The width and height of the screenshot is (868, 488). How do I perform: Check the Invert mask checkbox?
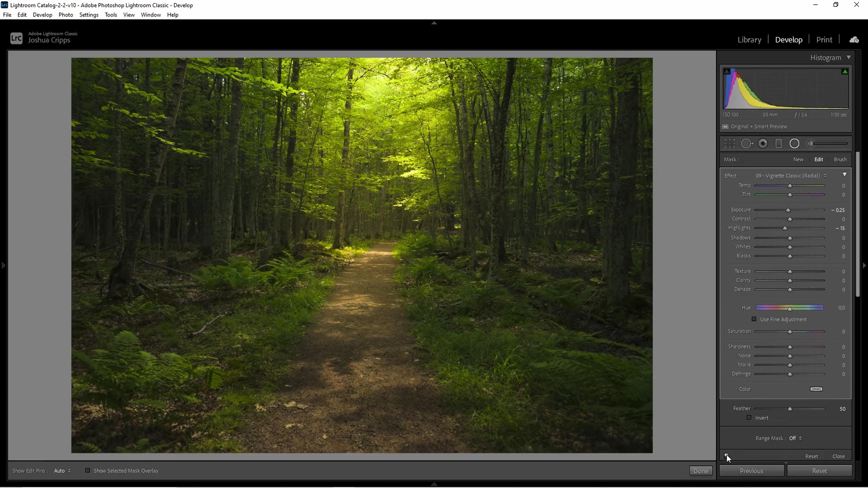pyautogui.click(x=749, y=418)
